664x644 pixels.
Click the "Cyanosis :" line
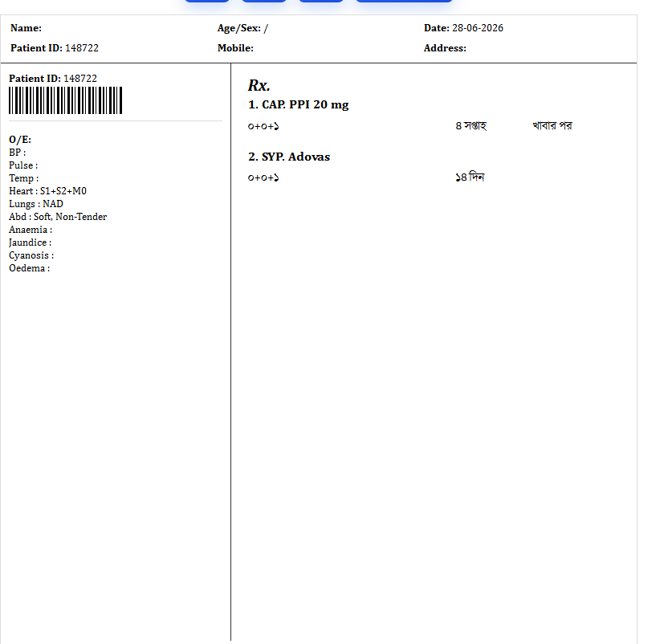tap(31, 255)
